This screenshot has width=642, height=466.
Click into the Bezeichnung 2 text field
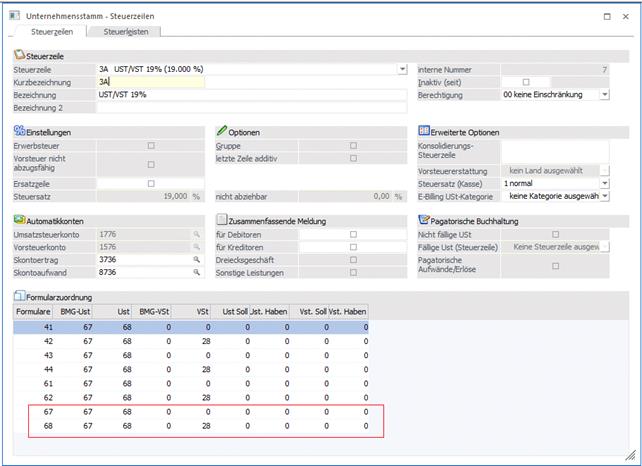point(252,107)
